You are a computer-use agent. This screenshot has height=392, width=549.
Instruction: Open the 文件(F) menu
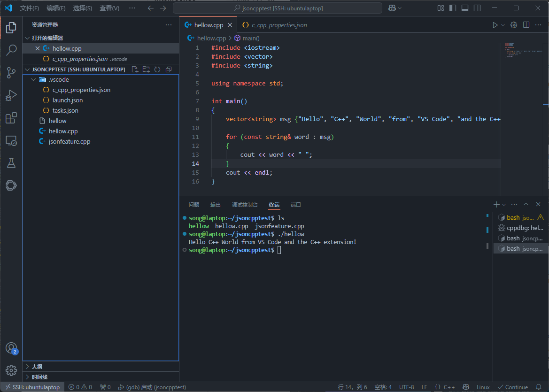point(30,8)
